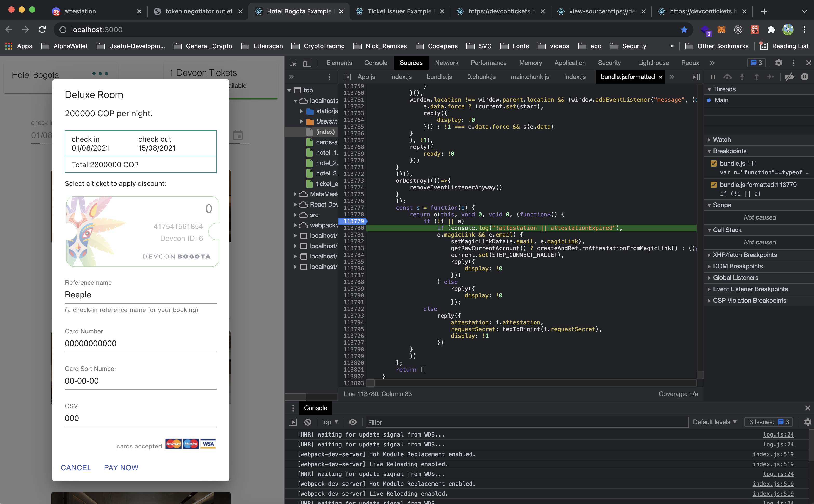814x504 pixels.
Task: Open the Default levels dropdown
Action: click(x=714, y=422)
